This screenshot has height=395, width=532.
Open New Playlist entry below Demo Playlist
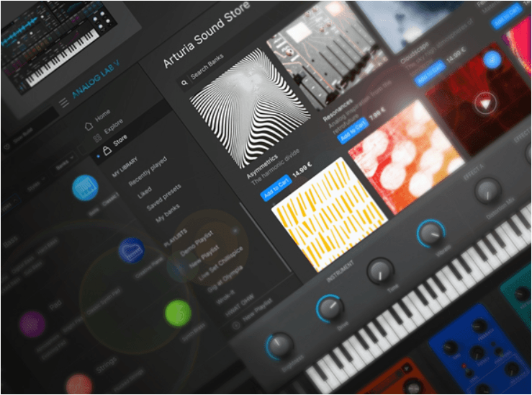pyautogui.click(x=204, y=257)
